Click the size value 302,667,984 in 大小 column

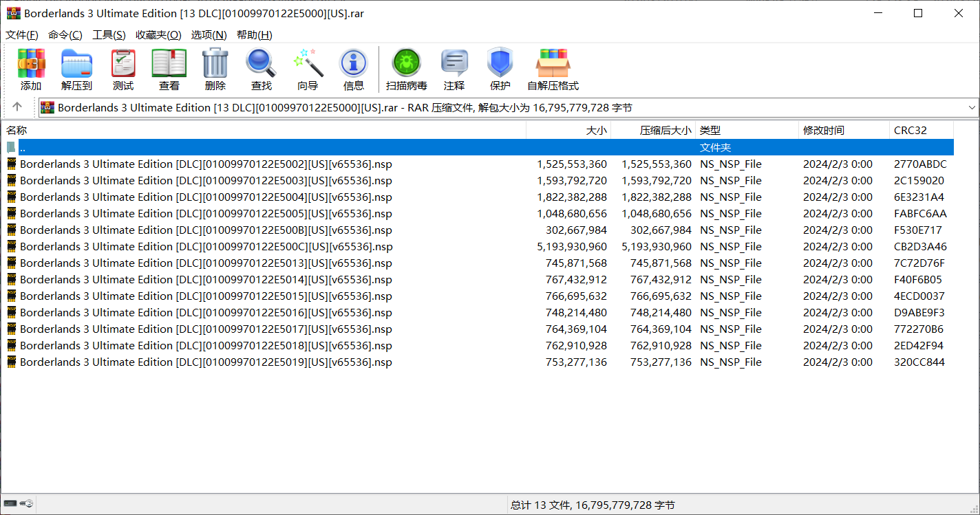pos(576,230)
